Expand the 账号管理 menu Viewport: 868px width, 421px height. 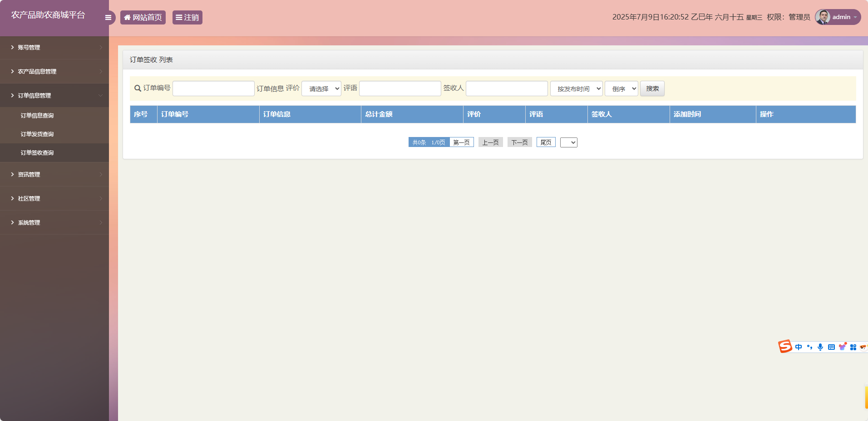tap(29, 47)
